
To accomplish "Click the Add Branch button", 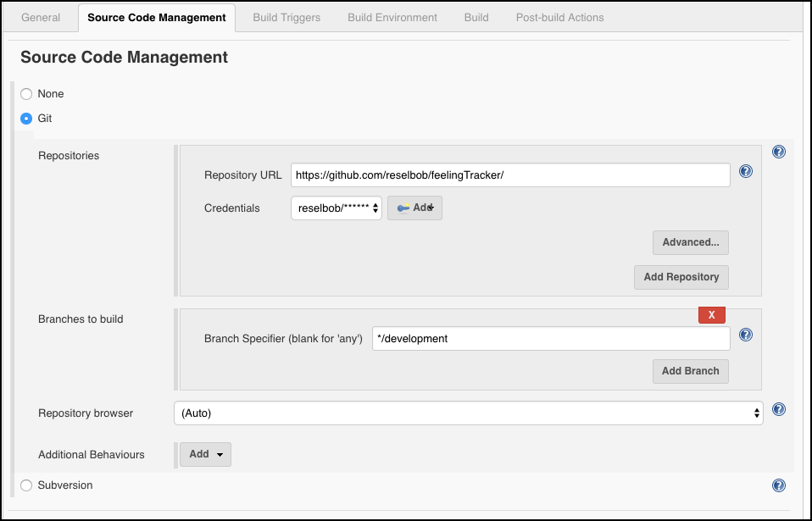I will (x=690, y=372).
